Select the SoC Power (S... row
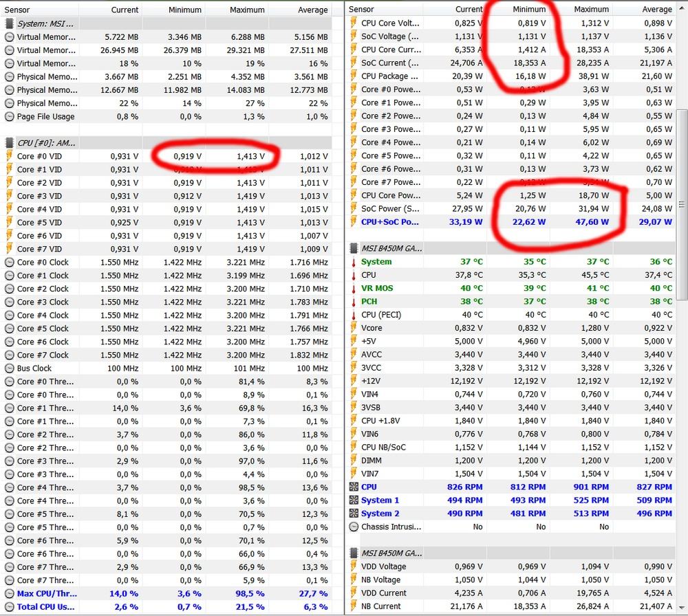The image size is (688, 616). pyautogui.click(x=511, y=209)
